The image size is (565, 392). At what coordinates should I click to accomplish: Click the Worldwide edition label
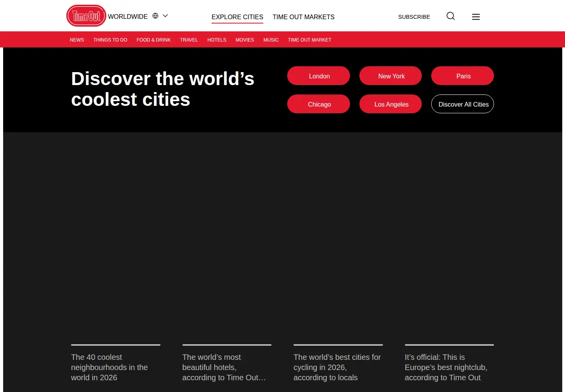coord(128,16)
